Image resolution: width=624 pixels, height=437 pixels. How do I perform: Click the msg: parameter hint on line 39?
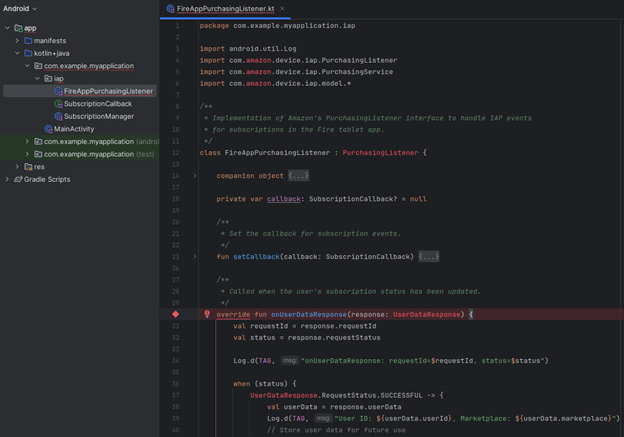pyautogui.click(x=324, y=418)
